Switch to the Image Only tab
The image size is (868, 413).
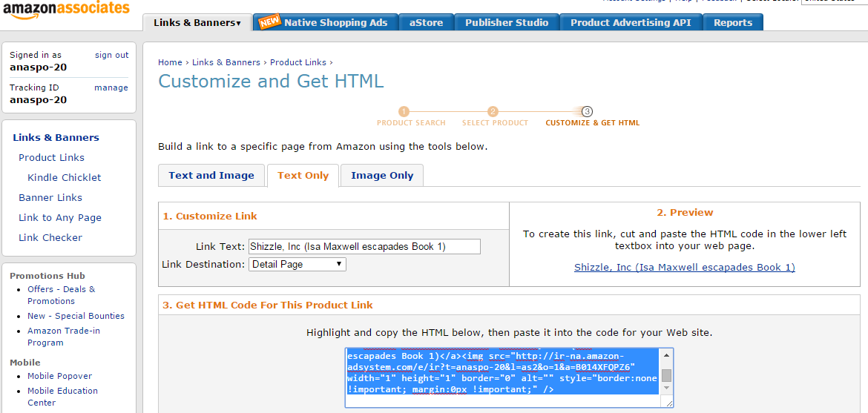click(382, 176)
